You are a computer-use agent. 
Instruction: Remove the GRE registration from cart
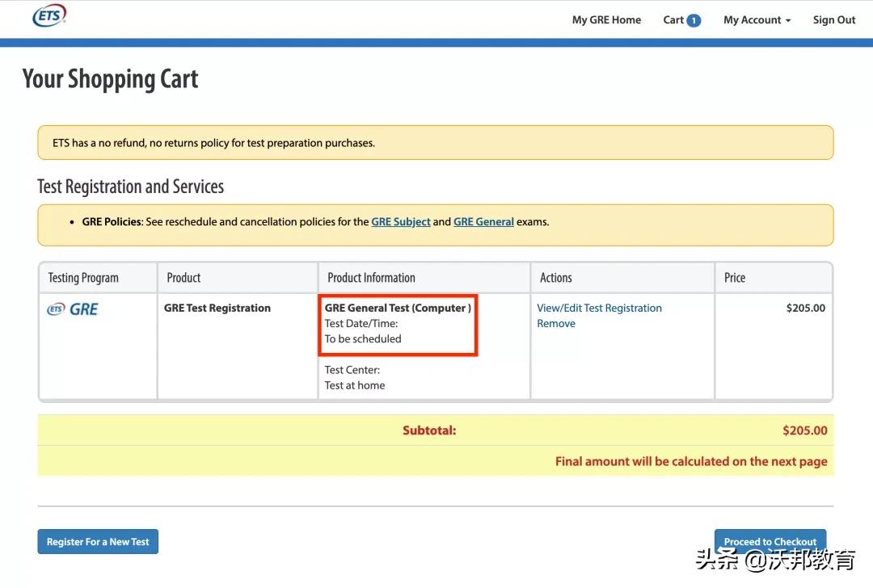pyautogui.click(x=556, y=323)
